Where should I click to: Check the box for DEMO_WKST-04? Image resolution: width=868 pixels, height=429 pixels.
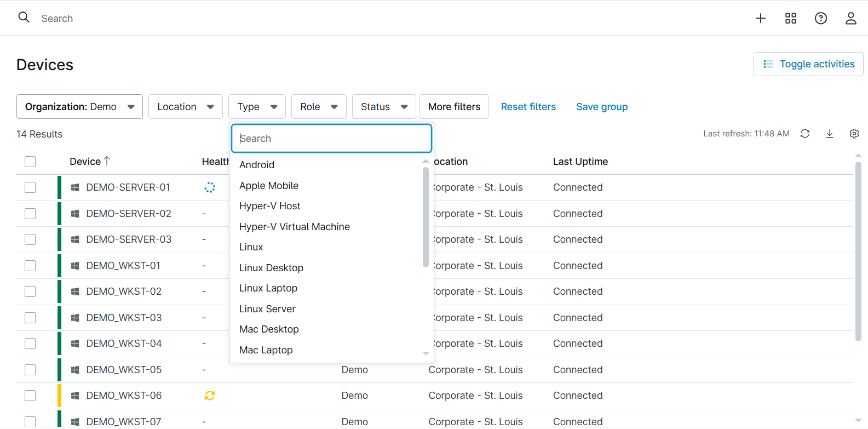[30, 344]
